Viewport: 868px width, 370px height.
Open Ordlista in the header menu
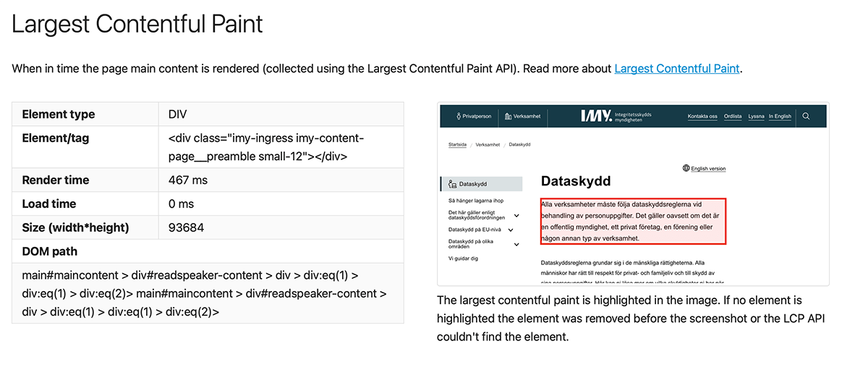[x=732, y=116]
